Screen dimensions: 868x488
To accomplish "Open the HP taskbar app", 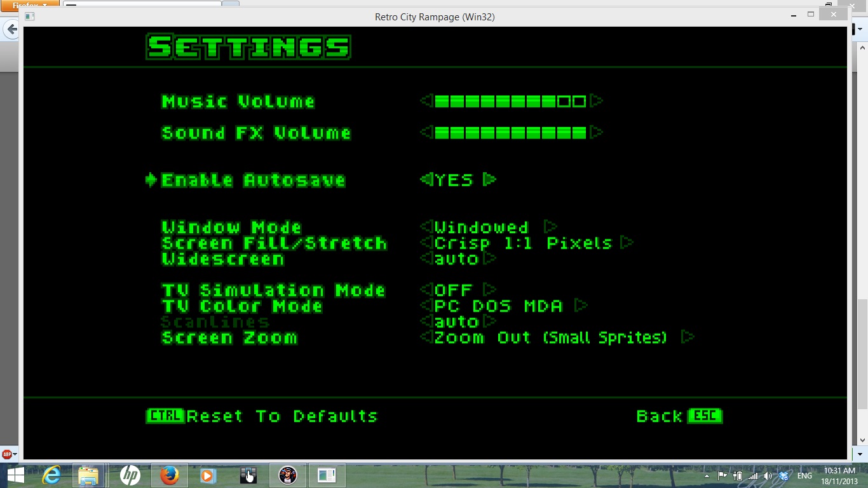I will coord(130,475).
